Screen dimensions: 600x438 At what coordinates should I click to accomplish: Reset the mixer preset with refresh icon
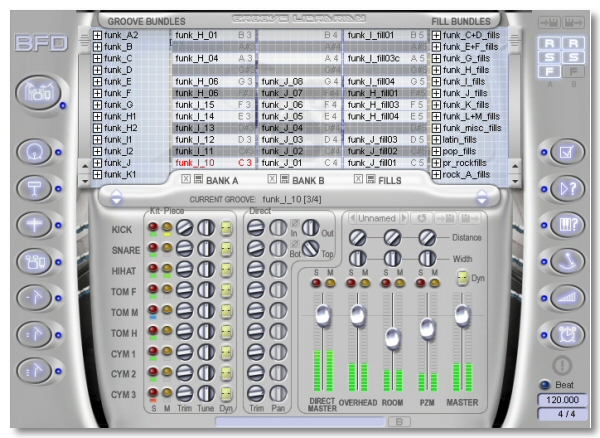(x=422, y=218)
